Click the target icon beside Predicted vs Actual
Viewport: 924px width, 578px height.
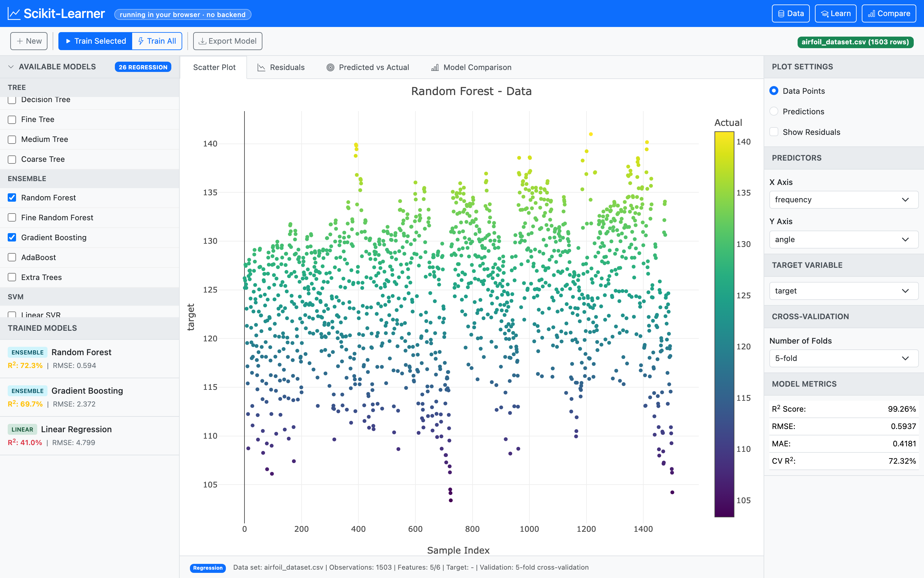330,67
